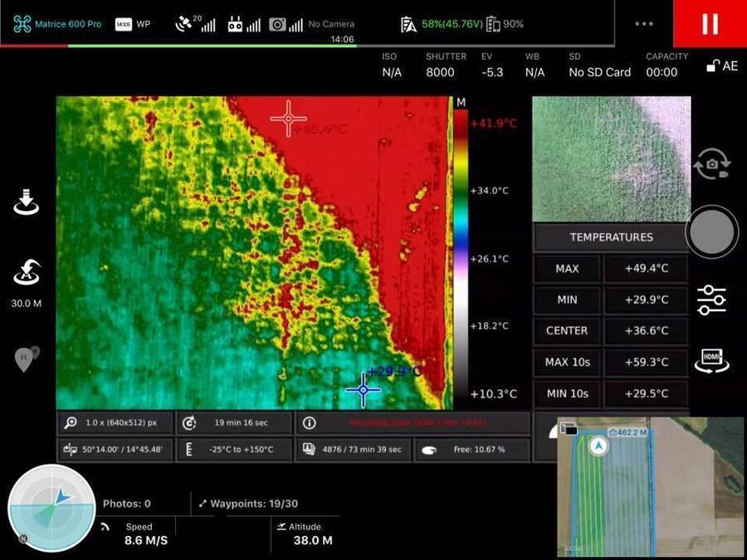Tap the return-to-home 30.0 M icon
This screenshot has height=560, width=747.
(x=27, y=272)
